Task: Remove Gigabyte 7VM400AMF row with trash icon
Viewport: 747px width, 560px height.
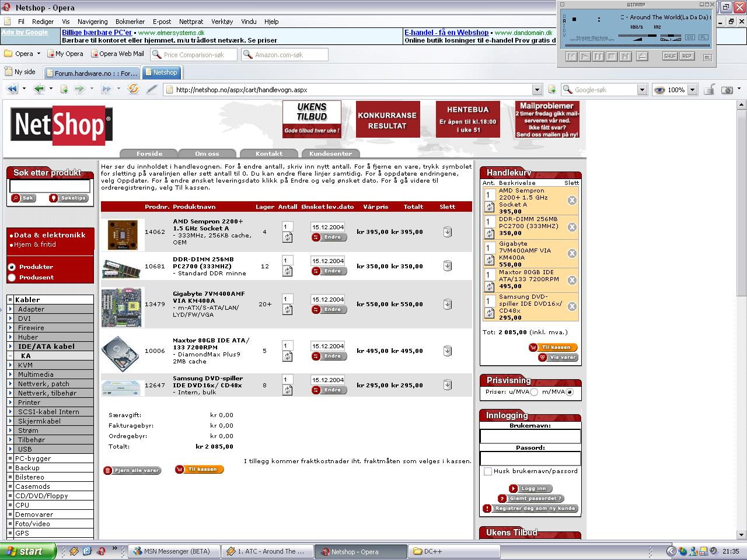Action: pyautogui.click(x=448, y=304)
